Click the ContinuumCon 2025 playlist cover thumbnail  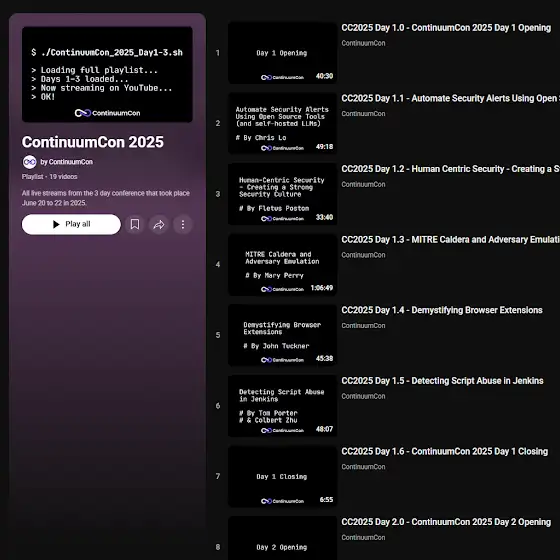click(x=107, y=74)
